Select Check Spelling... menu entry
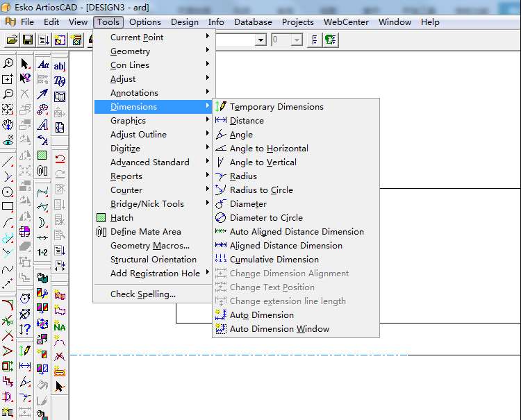Image resolution: width=521 pixels, height=420 pixels. (143, 294)
